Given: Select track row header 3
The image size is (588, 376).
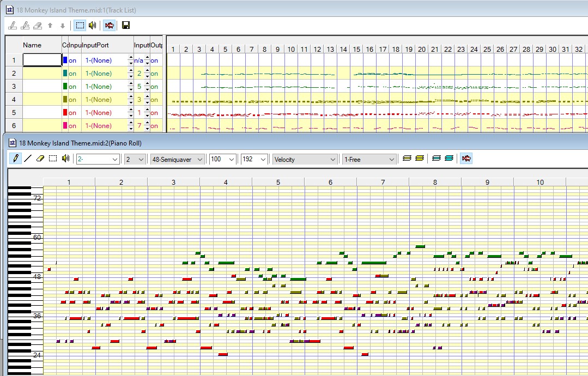Looking at the screenshot, I should pos(14,87).
